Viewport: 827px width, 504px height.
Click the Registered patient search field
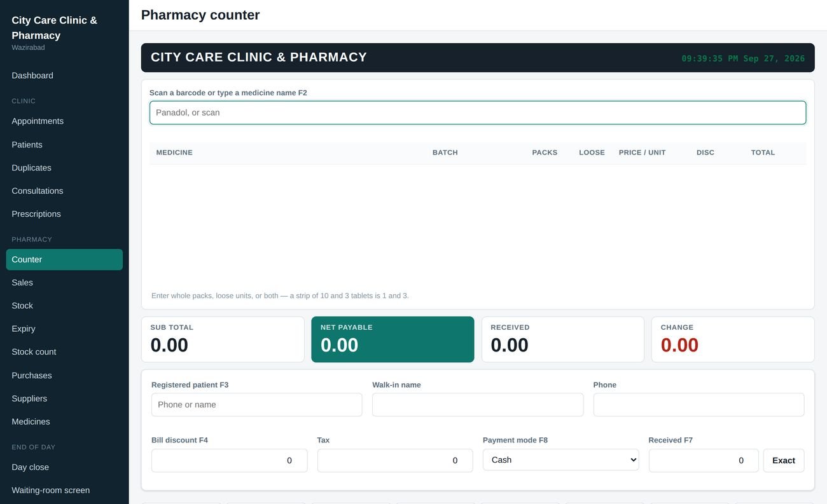tap(257, 405)
